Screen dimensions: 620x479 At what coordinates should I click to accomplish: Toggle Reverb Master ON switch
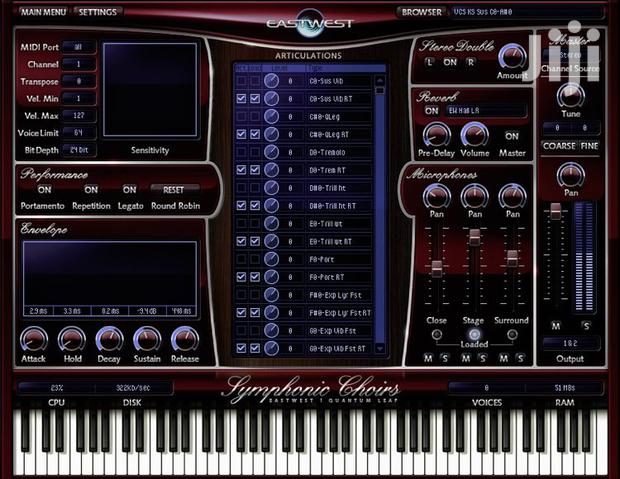512,136
